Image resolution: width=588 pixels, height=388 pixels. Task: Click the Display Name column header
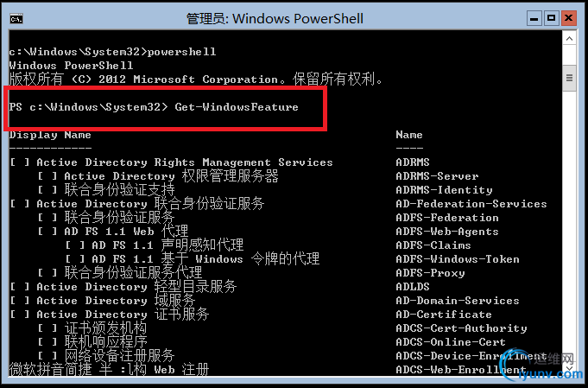pos(49,135)
